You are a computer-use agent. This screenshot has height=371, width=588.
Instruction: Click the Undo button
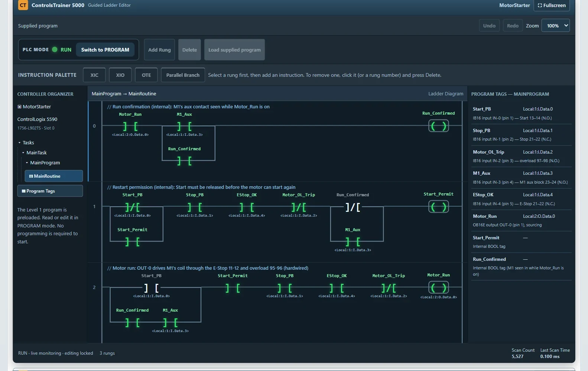(489, 26)
